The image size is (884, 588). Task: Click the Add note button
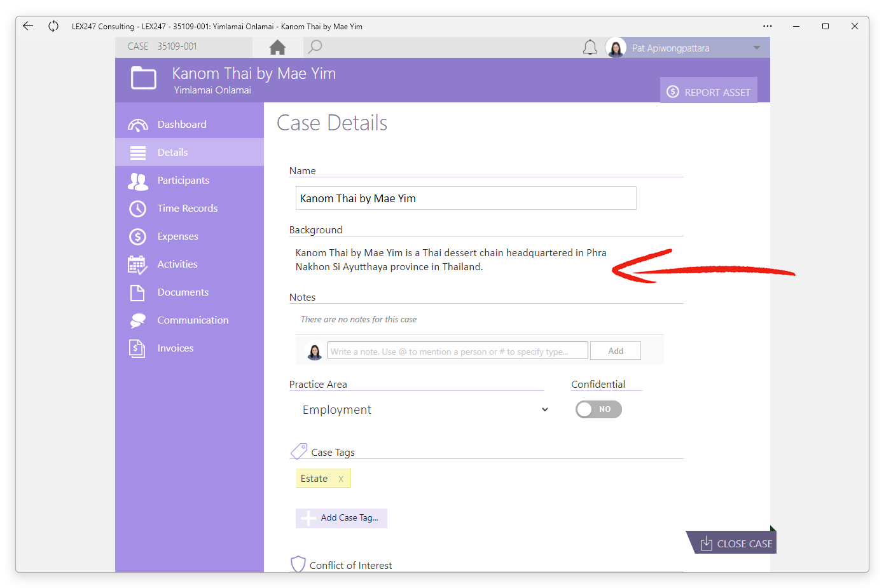615,351
